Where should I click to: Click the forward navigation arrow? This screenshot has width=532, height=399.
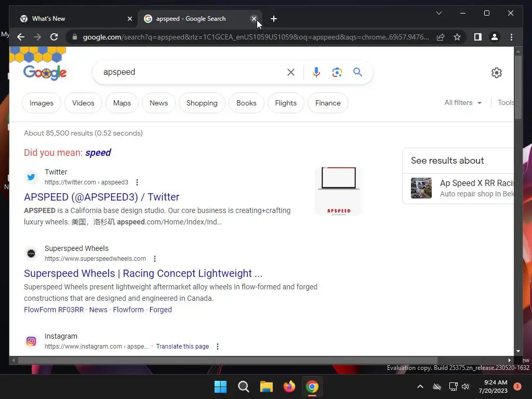[37, 37]
